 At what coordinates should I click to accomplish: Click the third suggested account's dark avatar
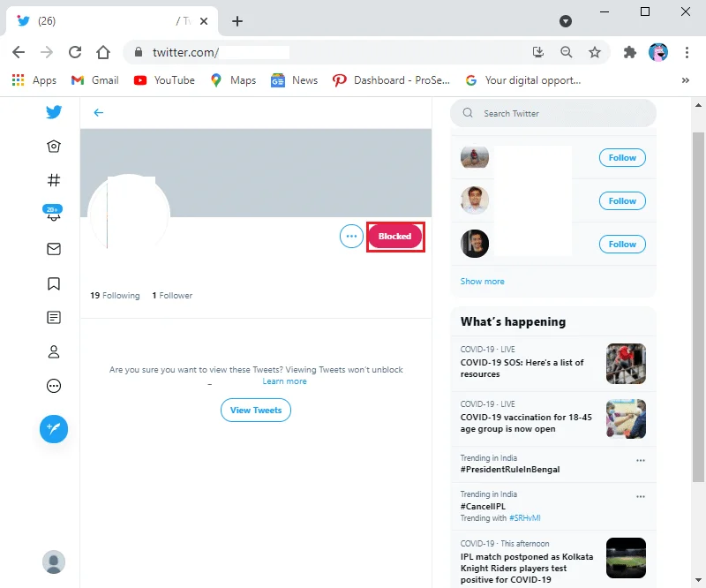pyautogui.click(x=475, y=244)
